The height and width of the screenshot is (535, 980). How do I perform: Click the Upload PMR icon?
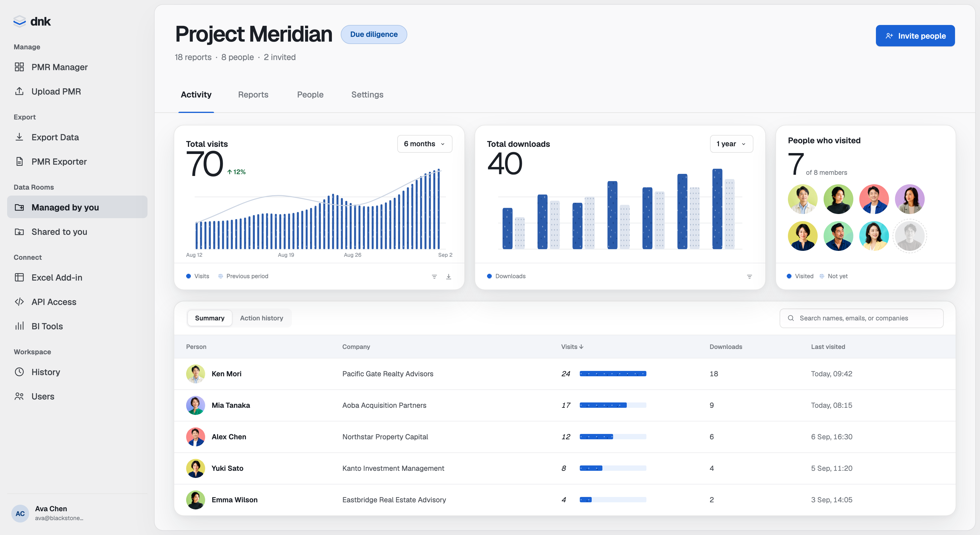tap(19, 92)
